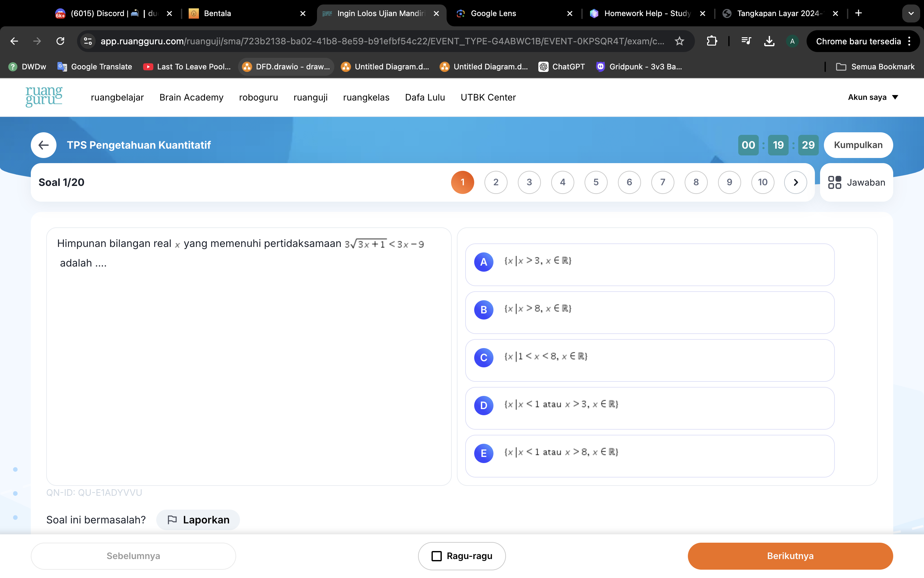Screen dimensions: 924x578
Task: Select answer option B
Action: 649,312
